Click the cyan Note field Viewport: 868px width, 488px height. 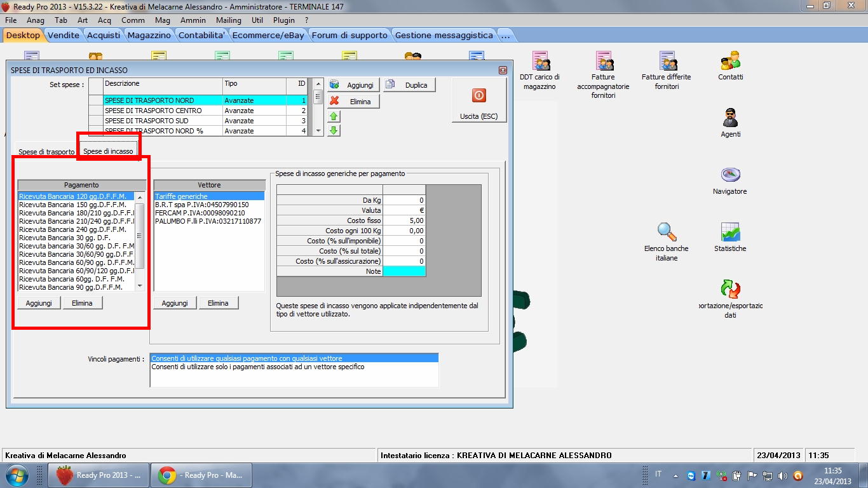[x=404, y=271]
